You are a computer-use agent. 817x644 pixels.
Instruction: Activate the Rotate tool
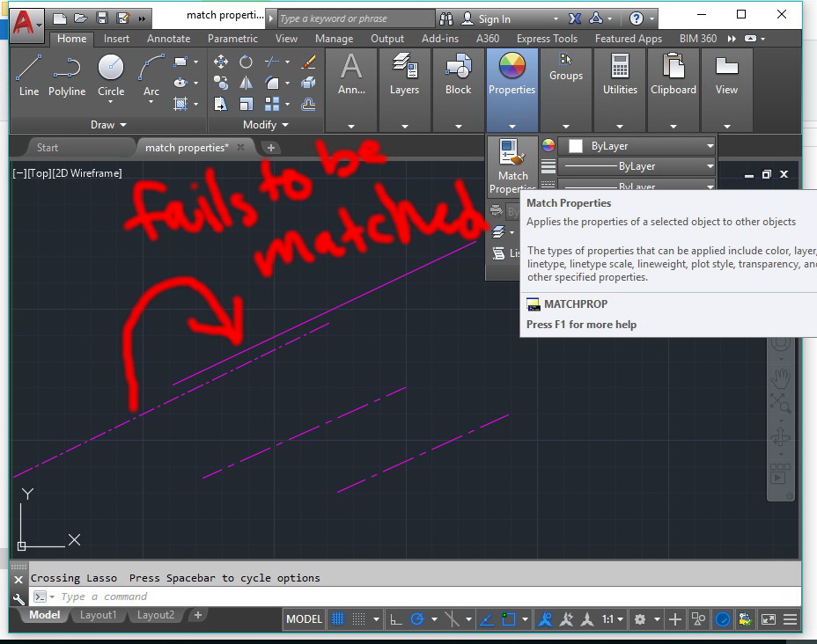pos(247,62)
